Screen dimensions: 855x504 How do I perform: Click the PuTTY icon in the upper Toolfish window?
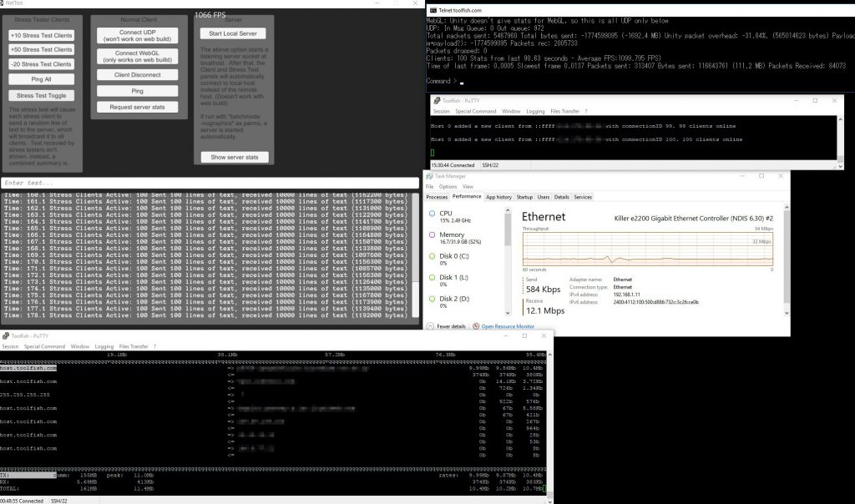point(436,101)
